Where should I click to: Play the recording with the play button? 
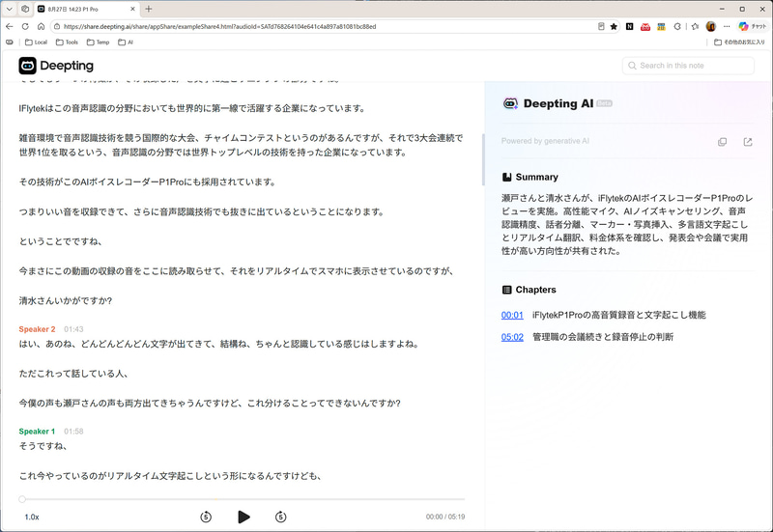pyautogui.click(x=243, y=517)
